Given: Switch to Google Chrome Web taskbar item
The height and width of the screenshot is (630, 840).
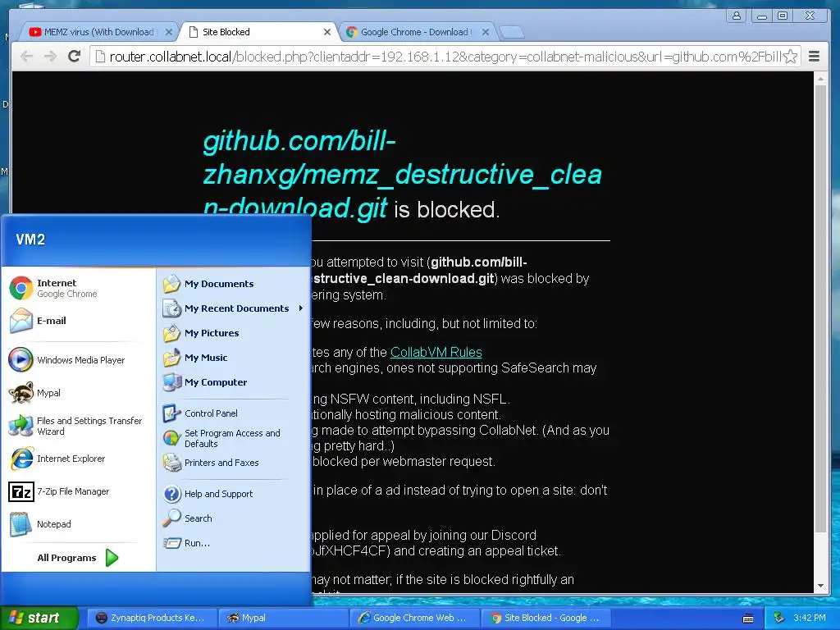Looking at the screenshot, I should (x=414, y=618).
